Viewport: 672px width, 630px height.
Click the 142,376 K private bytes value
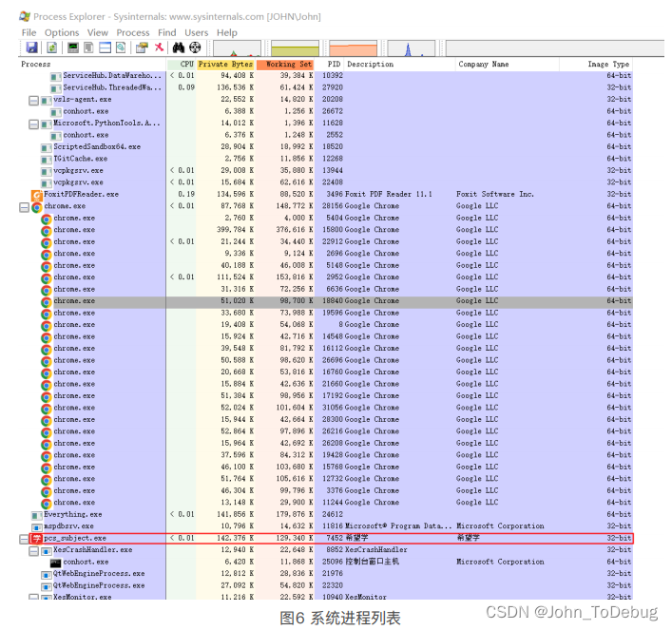[x=235, y=538]
